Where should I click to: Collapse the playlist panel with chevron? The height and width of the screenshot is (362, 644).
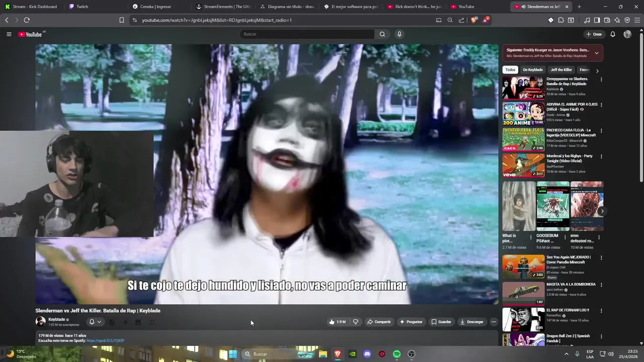[x=597, y=53]
